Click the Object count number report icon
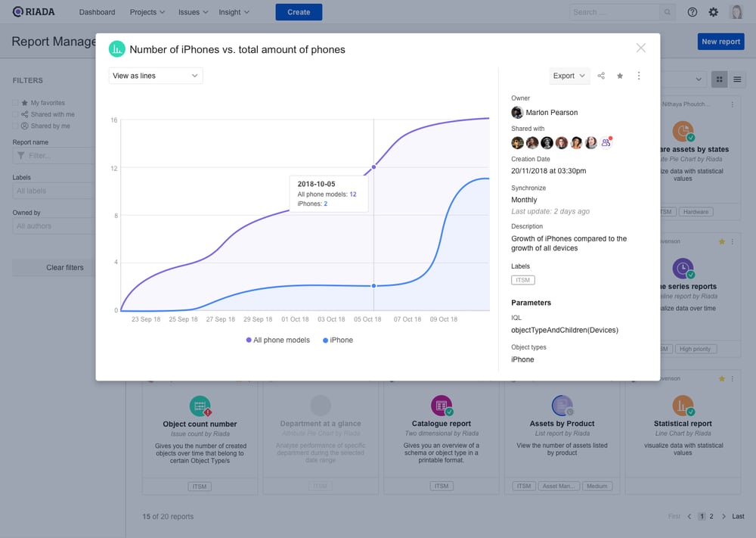 click(200, 406)
